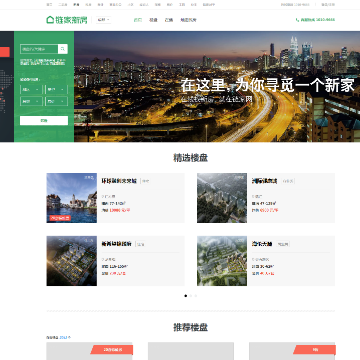360x360 pixels.
Task: Open the green garden townhouse aerial listing photo
Action: (222, 261)
